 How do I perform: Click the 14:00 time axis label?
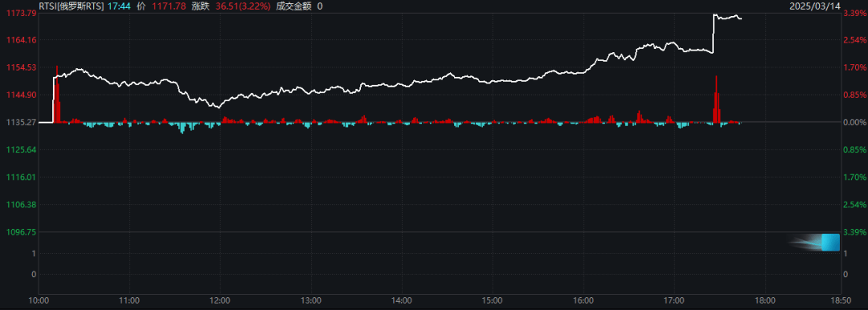click(401, 300)
